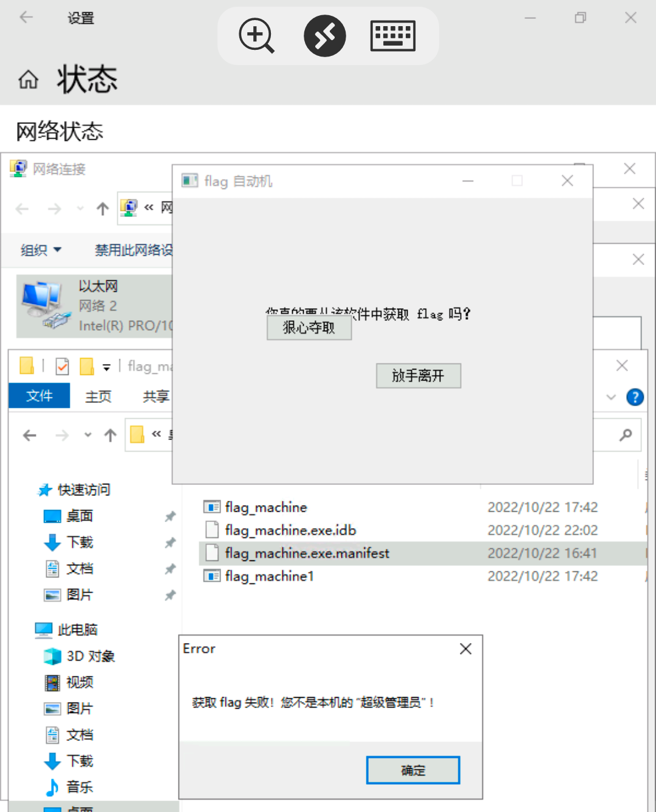
Task: Click the home icon beside 状态 heading
Action: [x=28, y=79]
